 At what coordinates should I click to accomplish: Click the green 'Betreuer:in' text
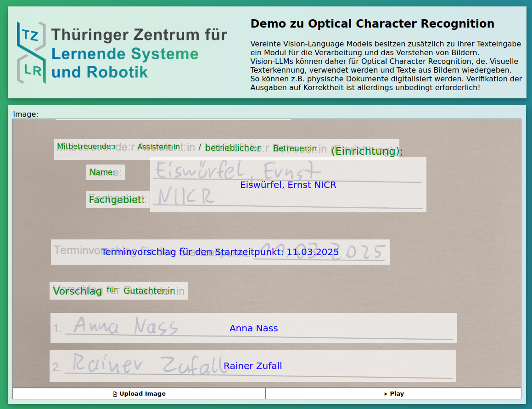click(295, 148)
